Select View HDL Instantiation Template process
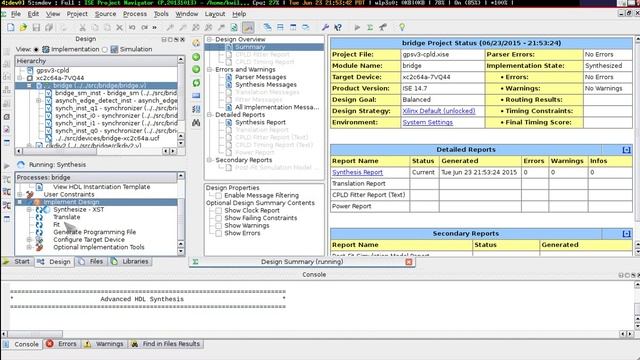Viewport: 640px width, 360px height. click(x=102, y=187)
